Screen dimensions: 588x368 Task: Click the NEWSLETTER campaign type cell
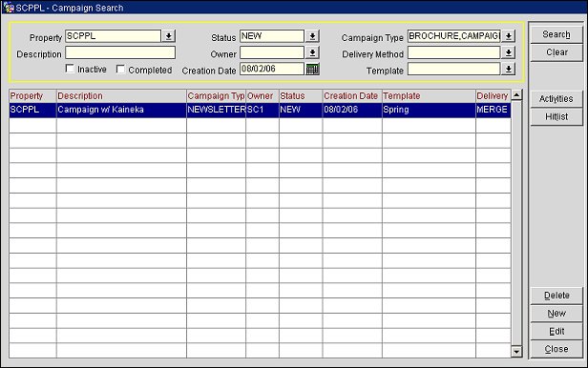(x=216, y=110)
